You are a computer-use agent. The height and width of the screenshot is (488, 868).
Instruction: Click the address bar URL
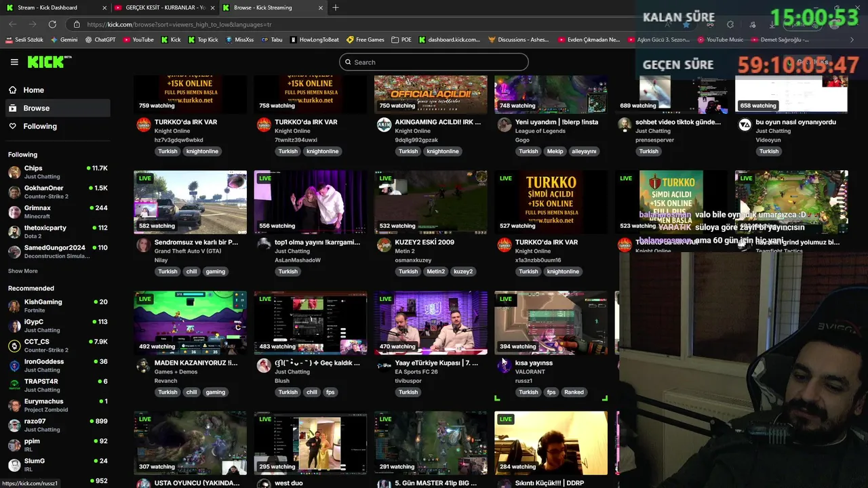(180, 24)
